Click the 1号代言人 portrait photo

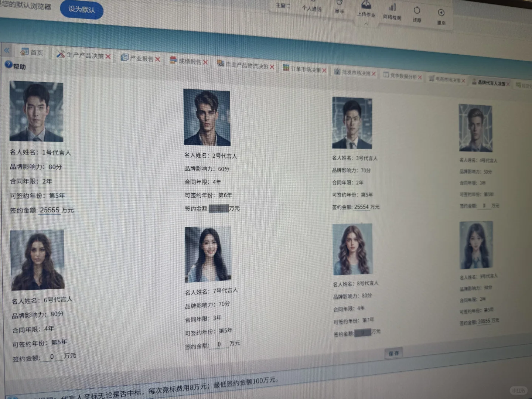tap(36, 111)
